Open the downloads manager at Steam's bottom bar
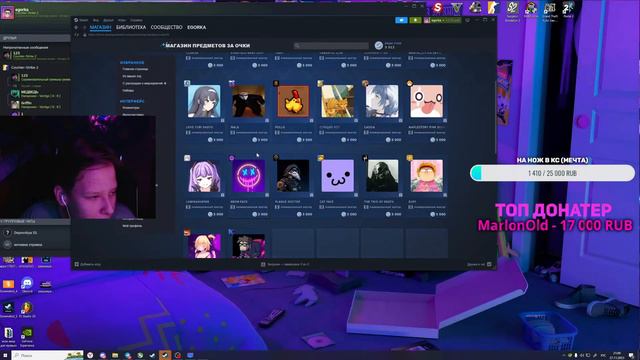The image size is (640, 360). [x=285, y=264]
